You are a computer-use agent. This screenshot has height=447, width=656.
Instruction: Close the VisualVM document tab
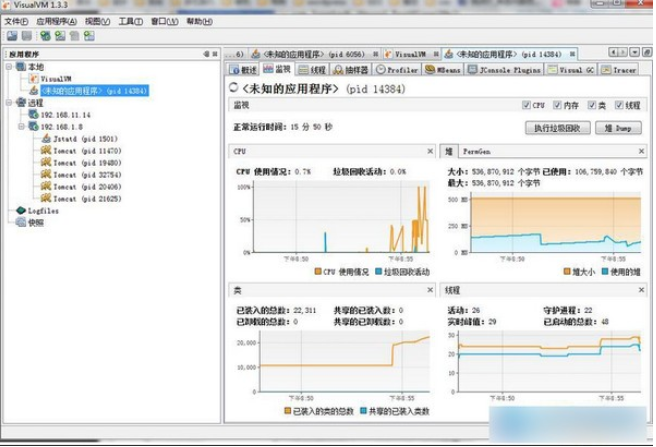(x=436, y=54)
